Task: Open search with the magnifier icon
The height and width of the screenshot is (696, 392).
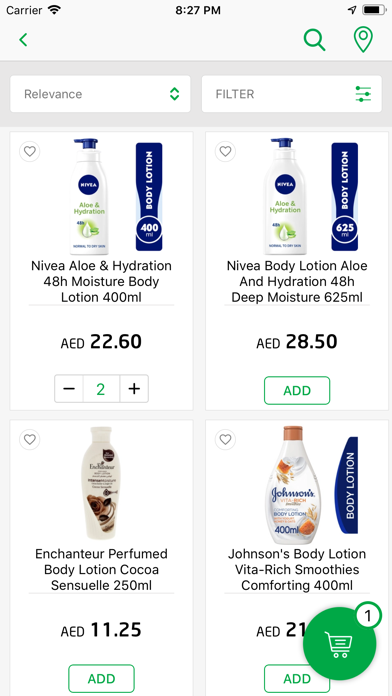Action: pyautogui.click(x=314, y=40)
